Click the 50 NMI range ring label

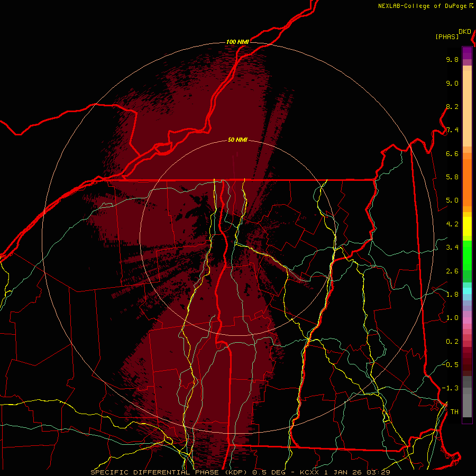(237, 140)
